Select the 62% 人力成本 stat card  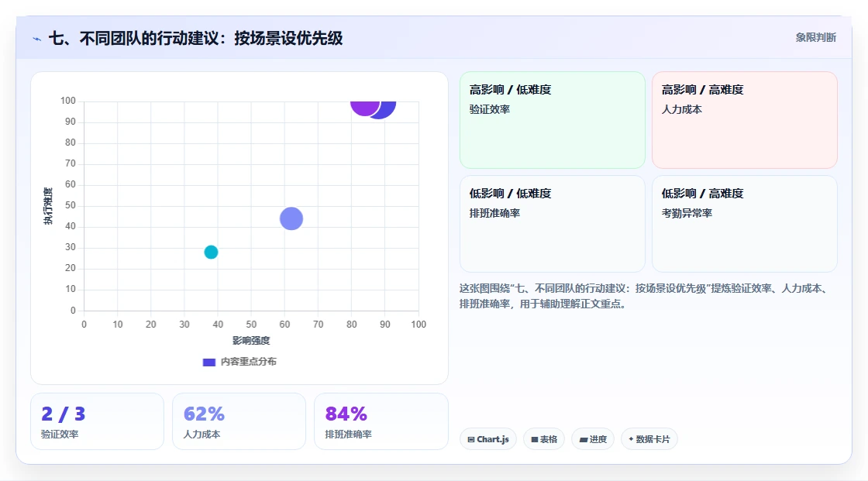[239, 421]
